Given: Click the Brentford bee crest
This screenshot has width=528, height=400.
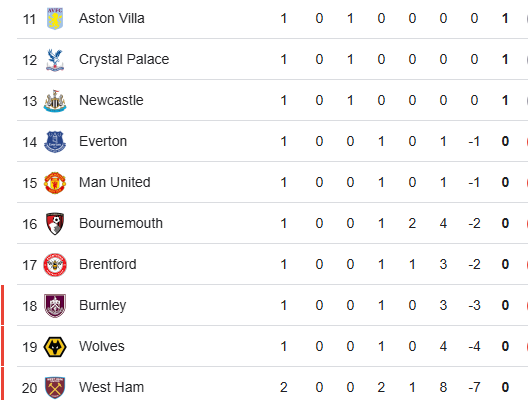Looking at the screenshot, I should [55, 265].
